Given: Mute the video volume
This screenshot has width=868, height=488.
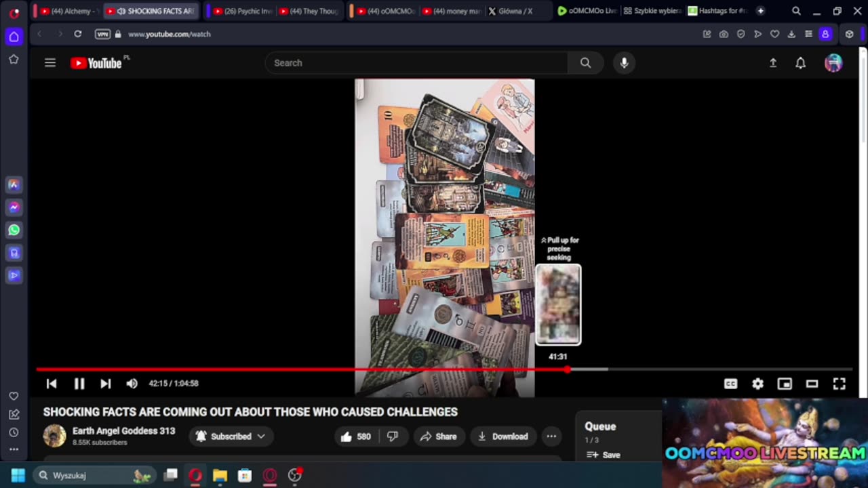Looking at the screenshot, I should 132,384.
